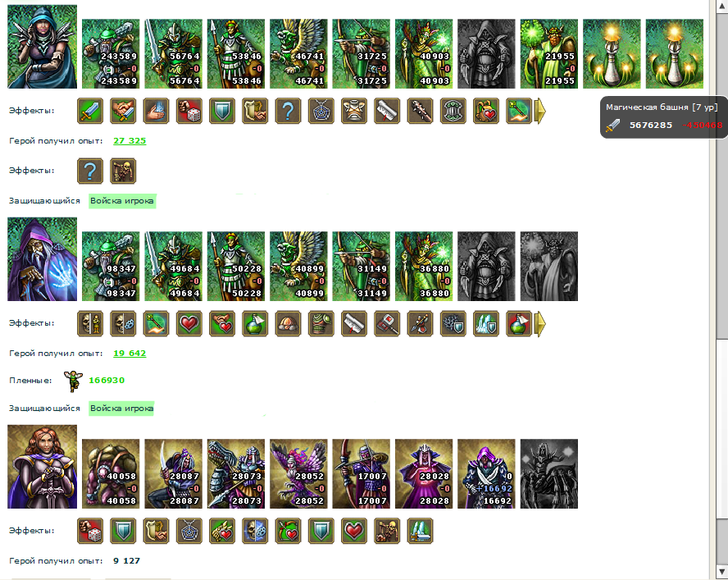Click the green sword effect icon

[90, 111]
